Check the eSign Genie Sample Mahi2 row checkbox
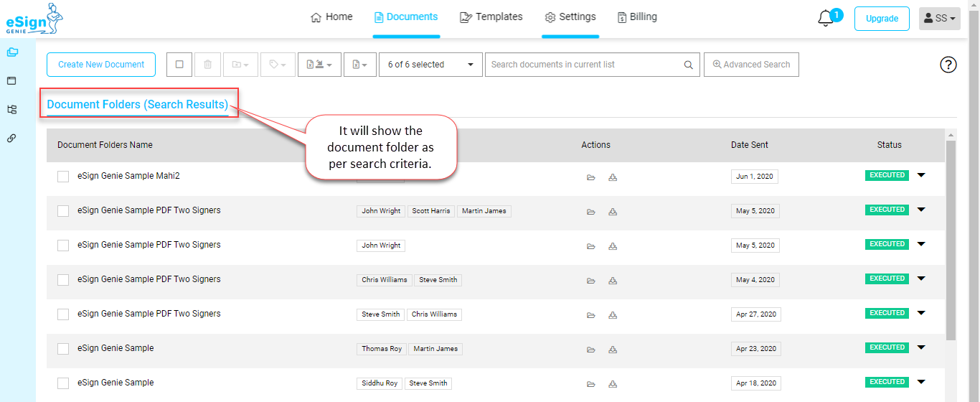This screenshot has width=980, height=402. pos(63,177)
